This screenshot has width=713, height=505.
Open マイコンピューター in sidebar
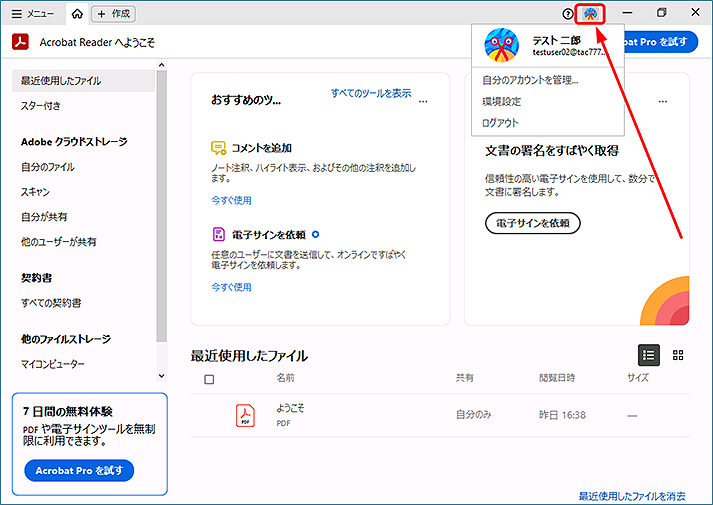[53, 364]
